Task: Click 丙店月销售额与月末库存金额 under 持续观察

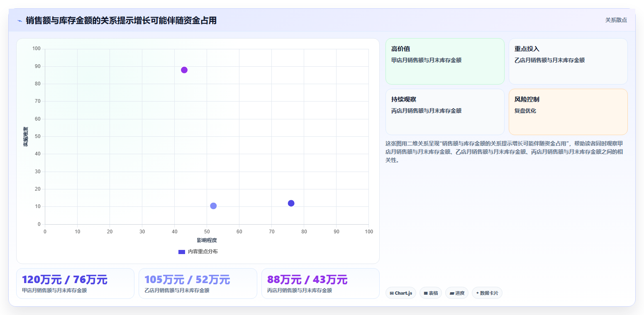Action: [x=426, y=111]
